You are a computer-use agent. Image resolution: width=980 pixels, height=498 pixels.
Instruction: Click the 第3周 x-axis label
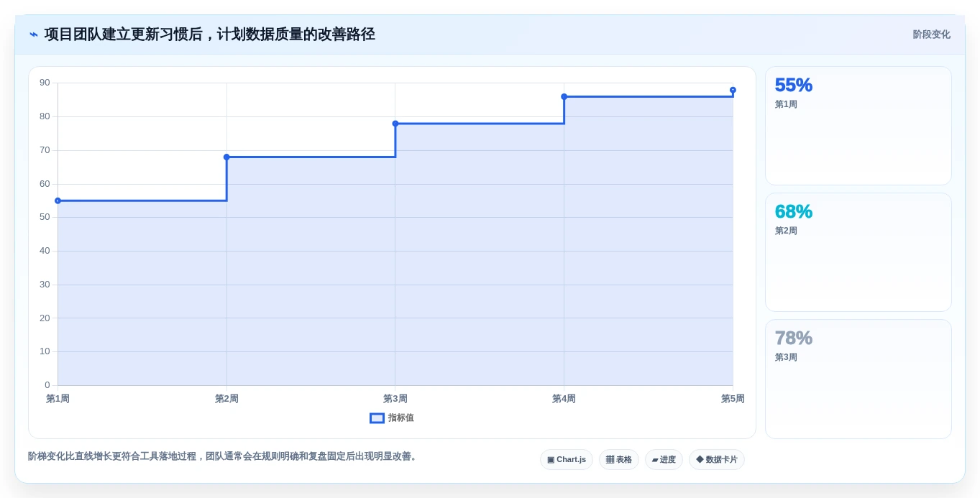[395, 399]
